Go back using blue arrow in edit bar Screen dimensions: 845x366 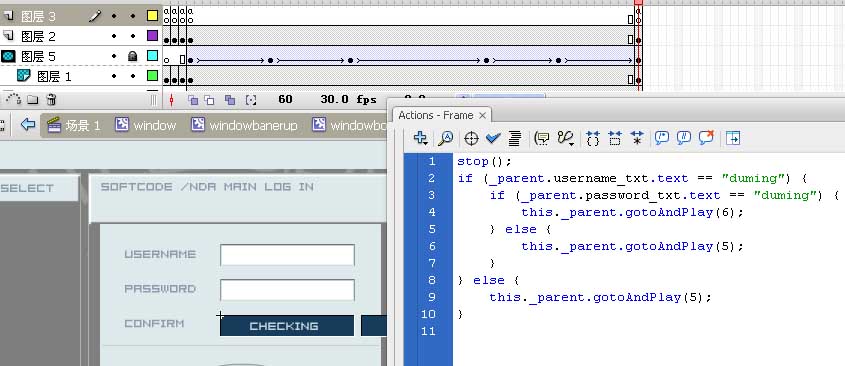click(x=27, y=125)
